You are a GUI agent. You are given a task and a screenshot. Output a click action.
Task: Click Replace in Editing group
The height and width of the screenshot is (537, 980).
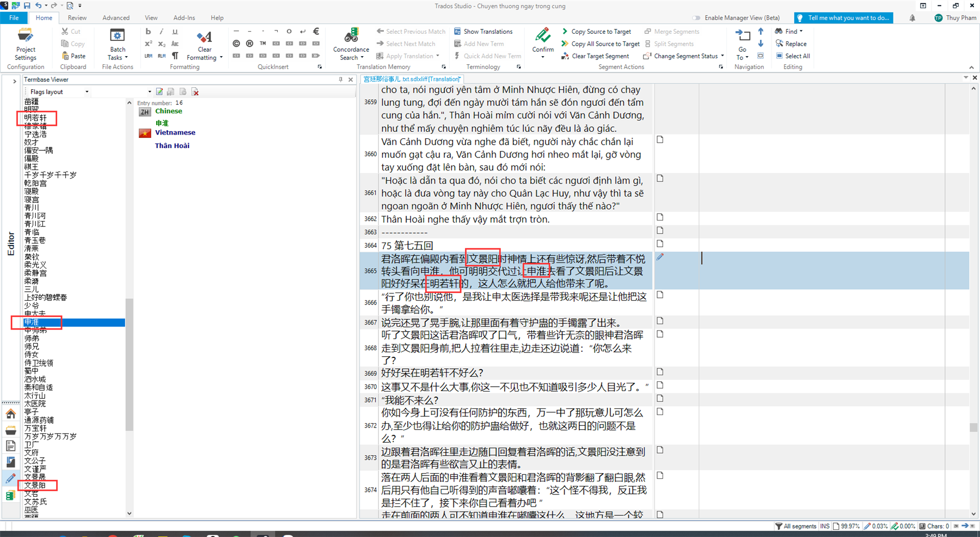click(791, 44)
